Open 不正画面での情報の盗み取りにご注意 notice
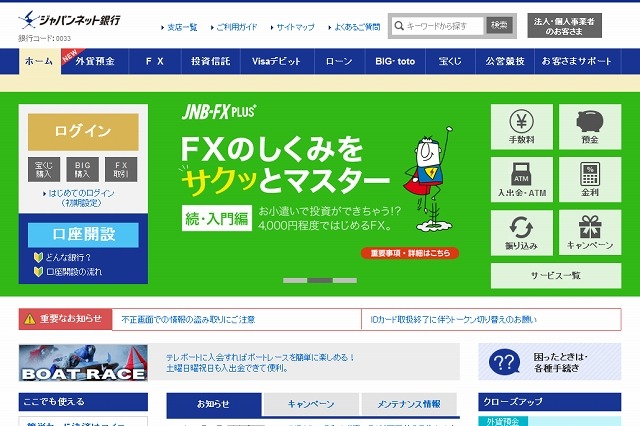Screen dimensions: 640x426 [188, 320]
